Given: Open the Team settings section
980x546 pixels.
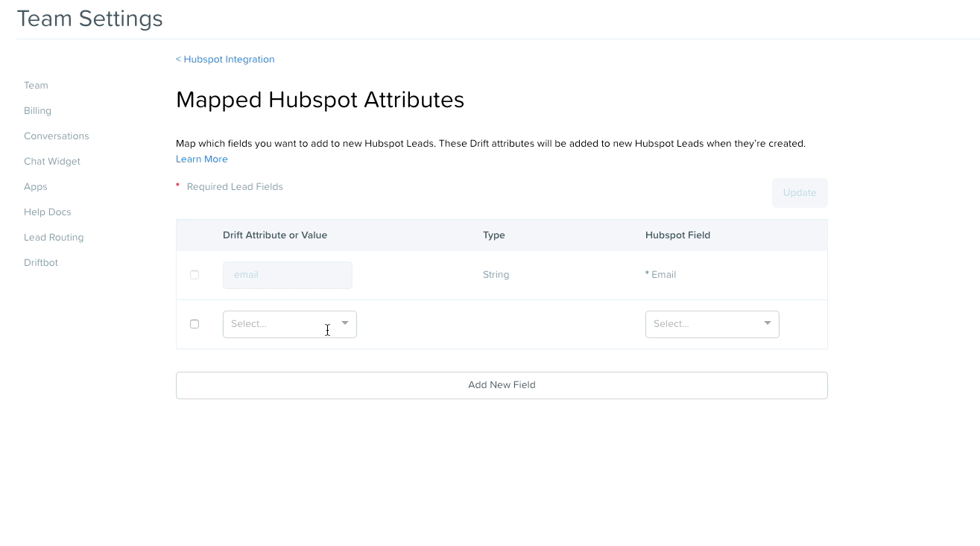Looking at the screenshot, I should (x=36, y=86).
